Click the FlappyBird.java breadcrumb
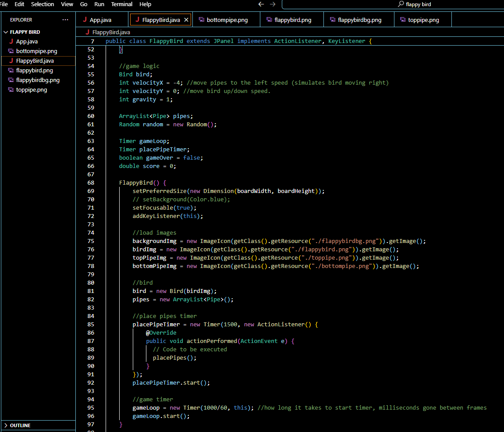 coord(110,32)
